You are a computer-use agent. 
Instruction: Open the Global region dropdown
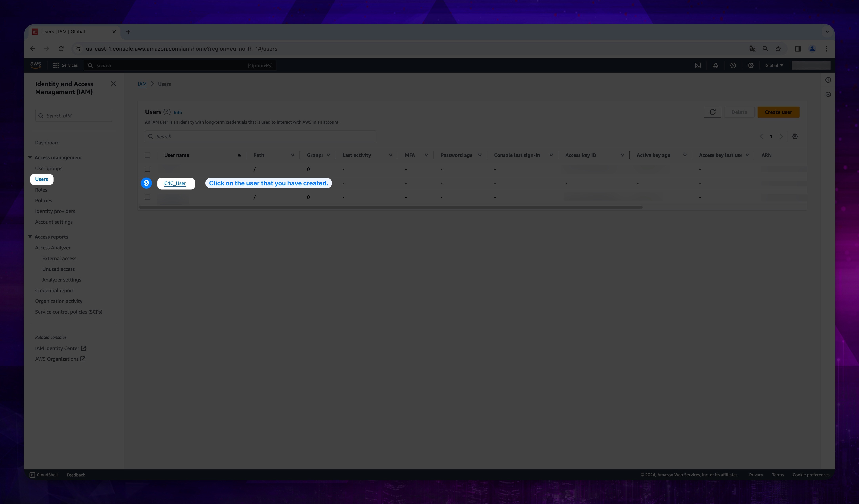(774, 65)
